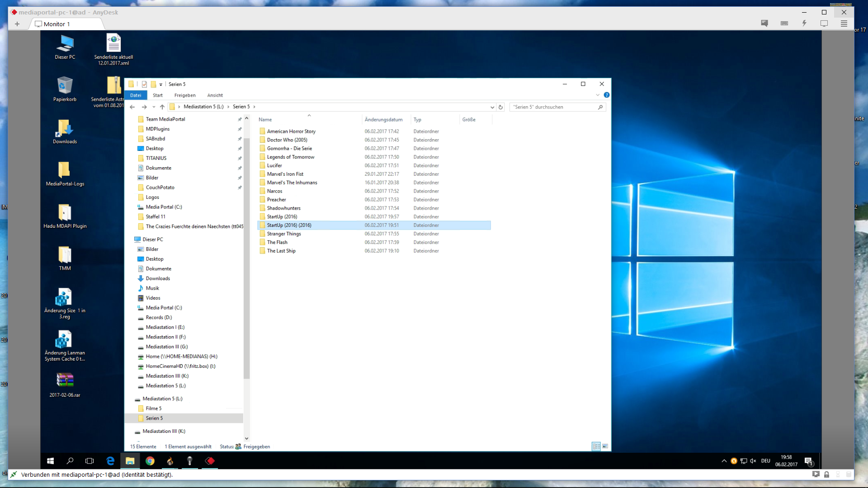Click the muted volume tray icon

pyautogui.click(x=753, y=461)
